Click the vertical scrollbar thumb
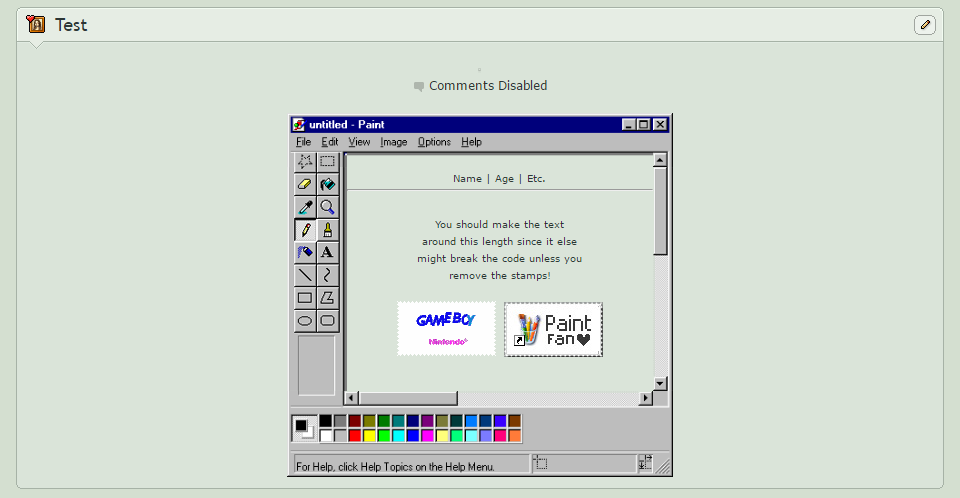960x498 pixels. [x=660, y=211]
